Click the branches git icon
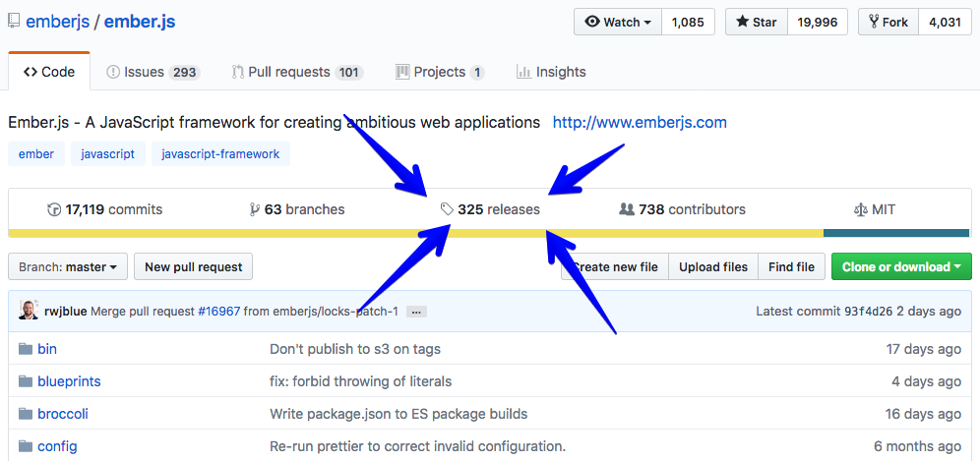Viewport: 980px width, 461px height. (255, 209)
